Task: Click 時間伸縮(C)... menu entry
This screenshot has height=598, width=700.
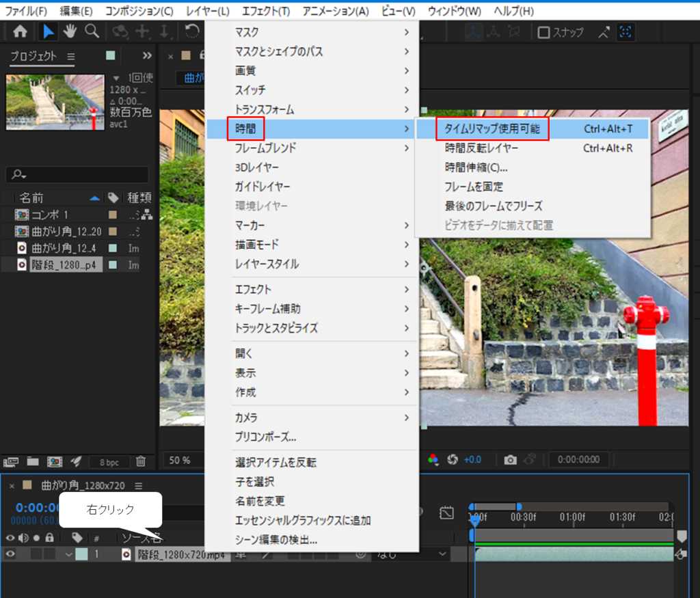Action: point(476,167)
